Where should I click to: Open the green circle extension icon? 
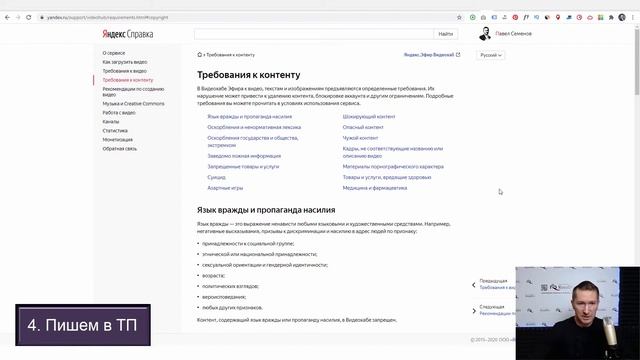(x=473, y=18)
